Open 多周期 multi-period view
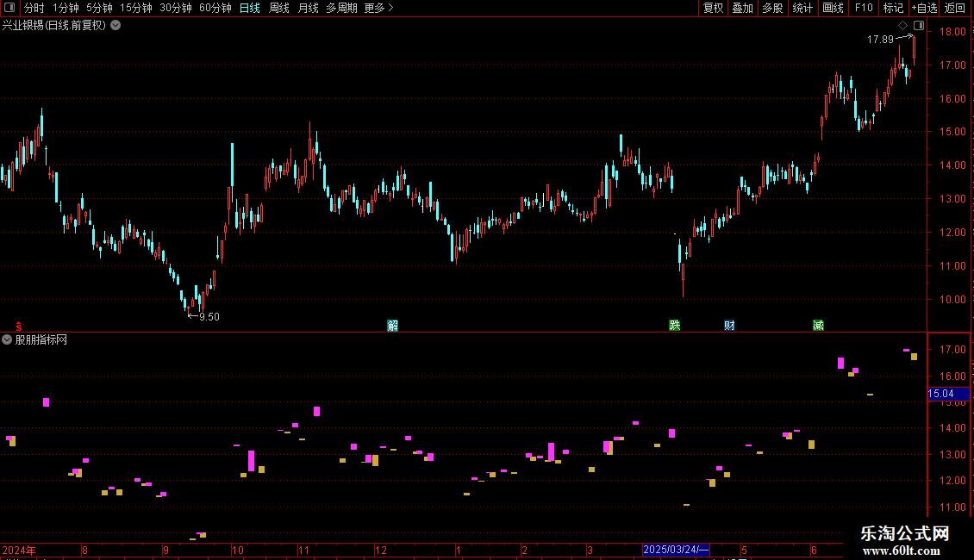 click(341, 8)
